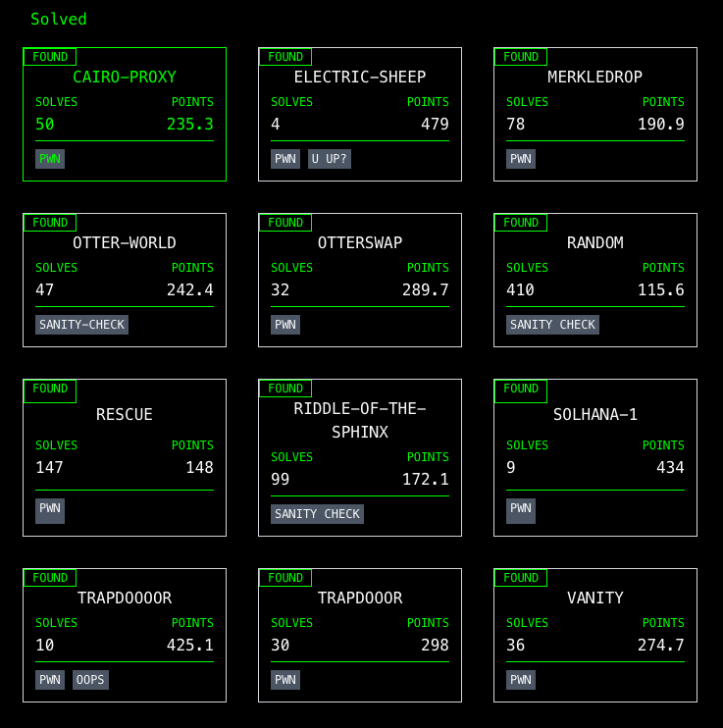Viewport: 723px width, 728px height.
Task: Click the FOUND badge on OTTER-WORLD
Action: click(50, 223)
